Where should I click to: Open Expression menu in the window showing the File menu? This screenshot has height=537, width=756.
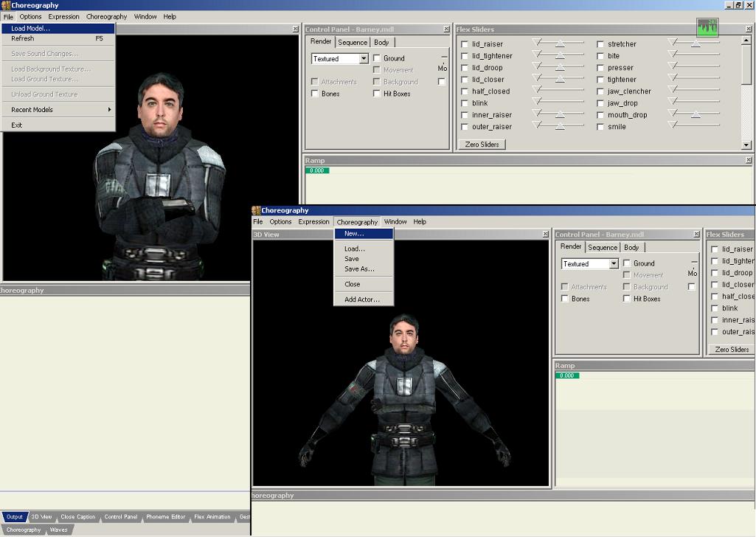pyautogui.click(x=63, y=17)
